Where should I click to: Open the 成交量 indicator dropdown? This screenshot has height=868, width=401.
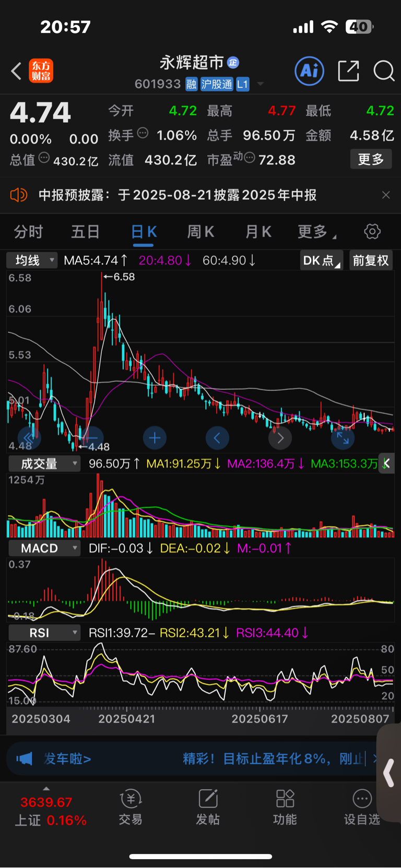click(44, 463)
